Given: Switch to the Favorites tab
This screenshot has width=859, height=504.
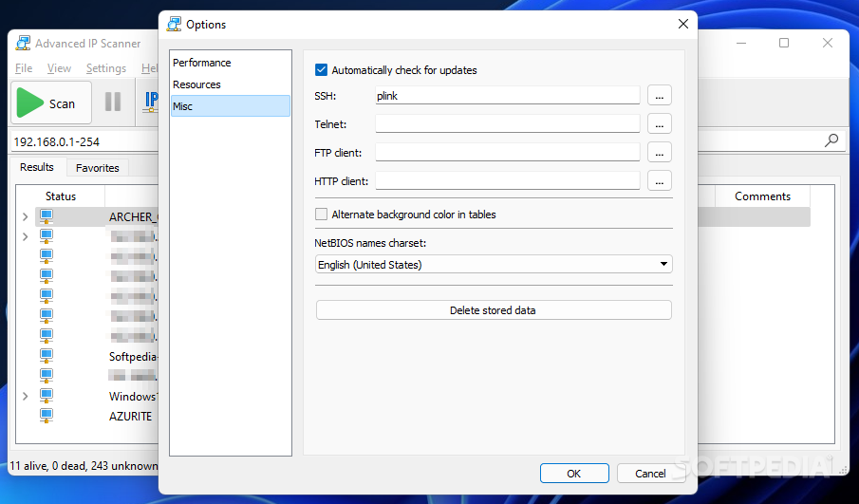Looking at the screenshot, I should [98, 168].
